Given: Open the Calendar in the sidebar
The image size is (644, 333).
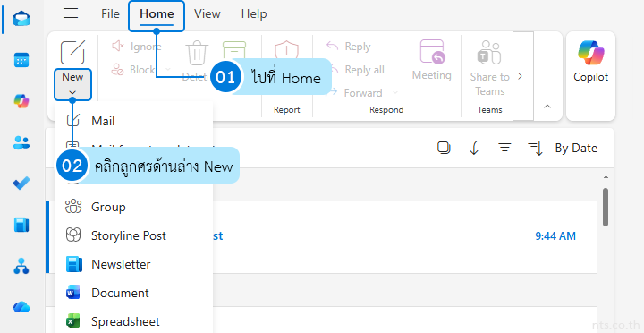Looking at the screenshot, I should (21, 60).
